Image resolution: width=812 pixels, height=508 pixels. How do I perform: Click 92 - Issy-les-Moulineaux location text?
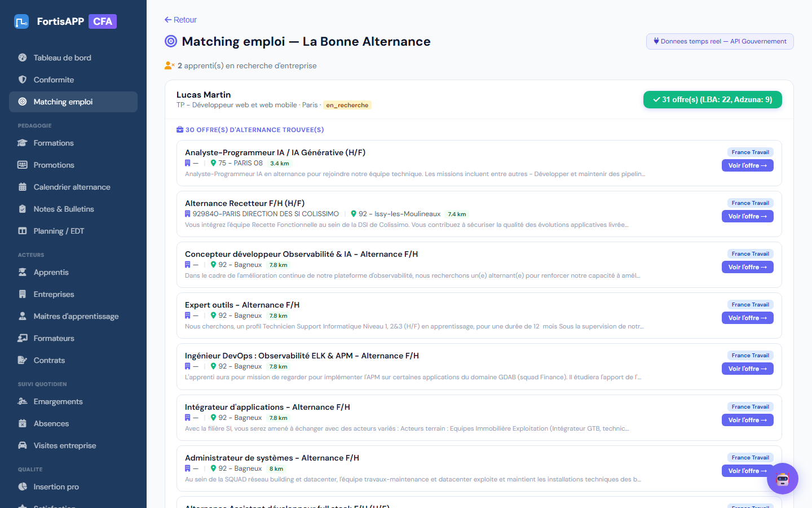(400, 214)
